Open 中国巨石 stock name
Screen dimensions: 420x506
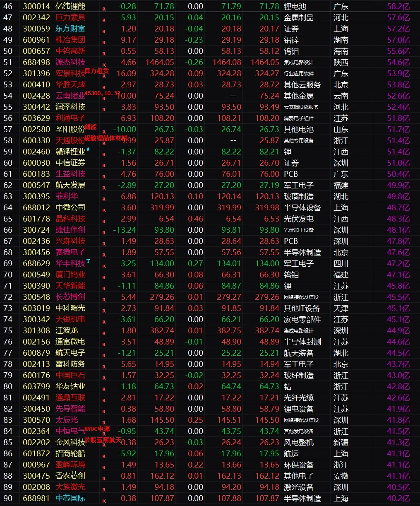click(70, 375)
